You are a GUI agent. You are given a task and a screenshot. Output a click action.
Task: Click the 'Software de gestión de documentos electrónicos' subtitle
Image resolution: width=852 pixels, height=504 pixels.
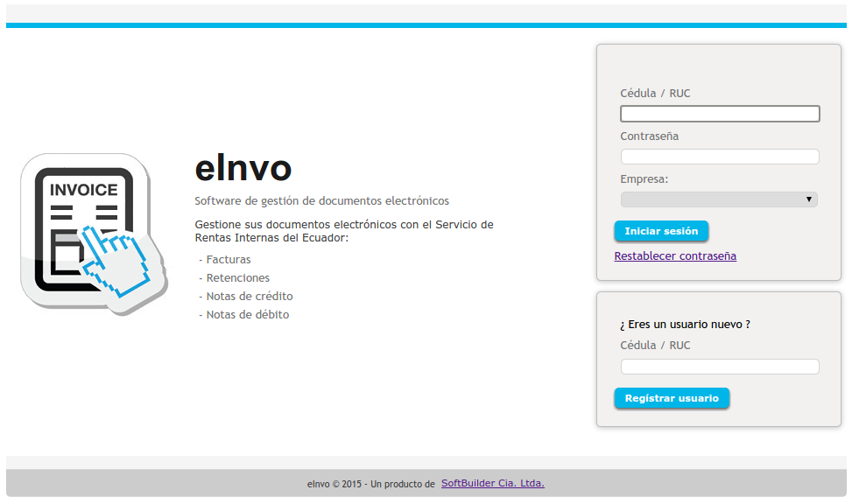click(321, 201)
